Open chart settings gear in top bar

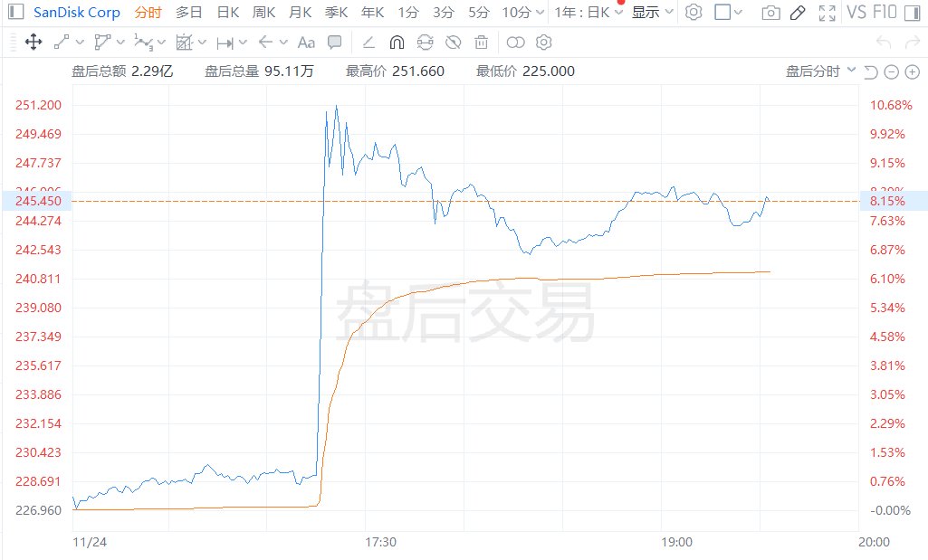pyautogui.click(x=694, y=13)
